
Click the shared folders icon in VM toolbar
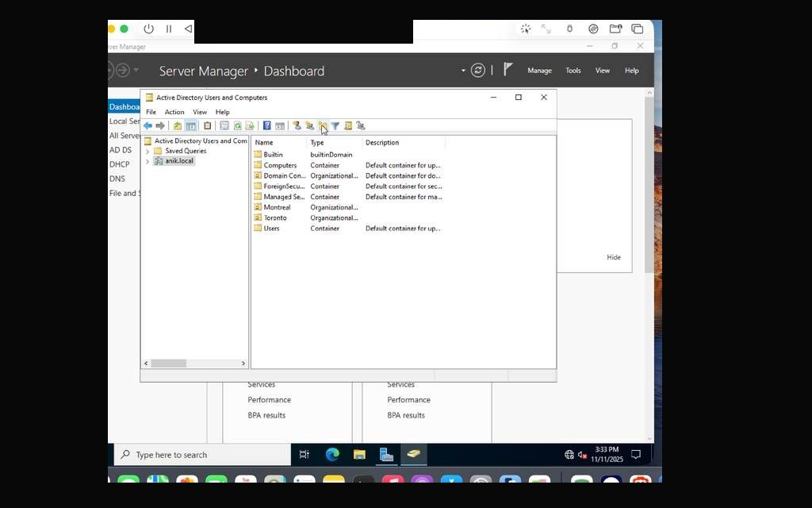[x=615, y=29]
